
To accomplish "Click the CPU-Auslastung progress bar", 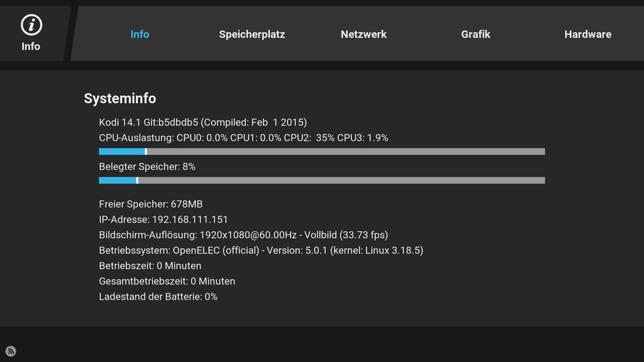I will pos(321,151).
